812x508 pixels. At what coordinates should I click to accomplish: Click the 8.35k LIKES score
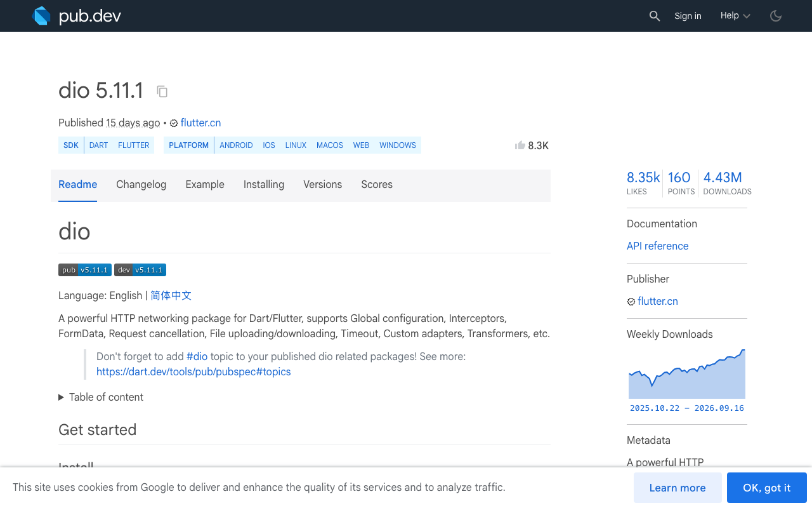[x=643, y=183]
